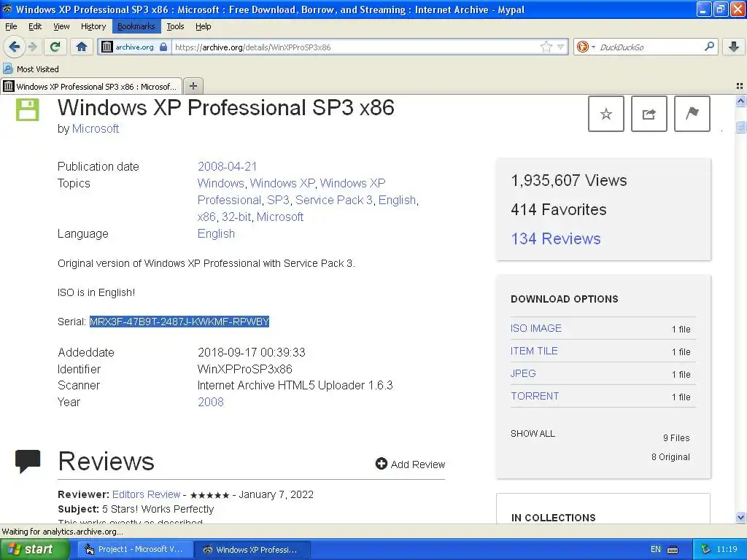The height and width of the screenshot is (560, 747).
Task: Open the Help menu
Action: [203, 26]
